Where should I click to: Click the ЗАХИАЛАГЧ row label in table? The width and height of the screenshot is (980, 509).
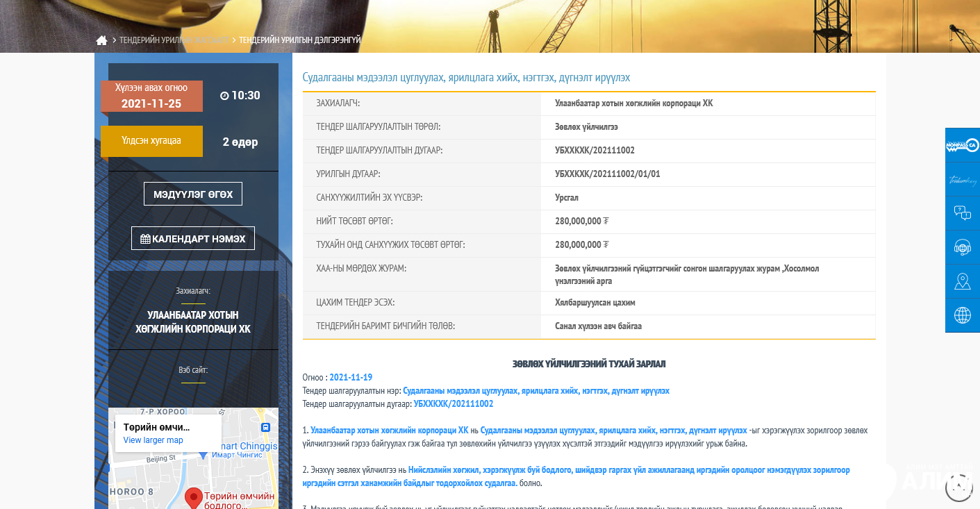338,103
